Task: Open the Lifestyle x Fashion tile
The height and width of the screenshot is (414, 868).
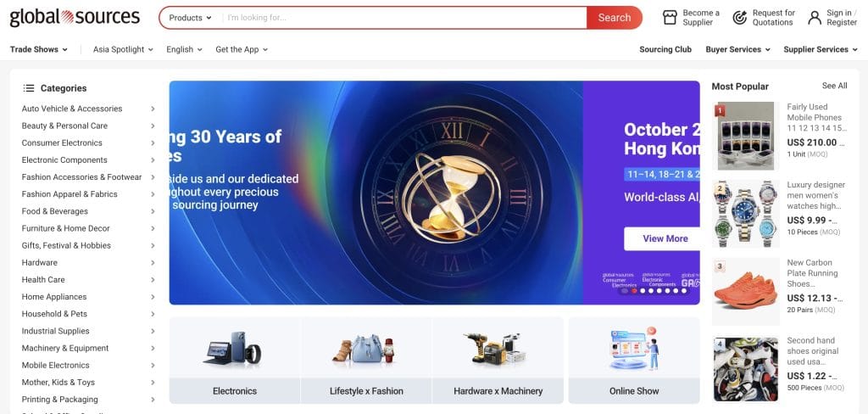Action: point(366,360)
